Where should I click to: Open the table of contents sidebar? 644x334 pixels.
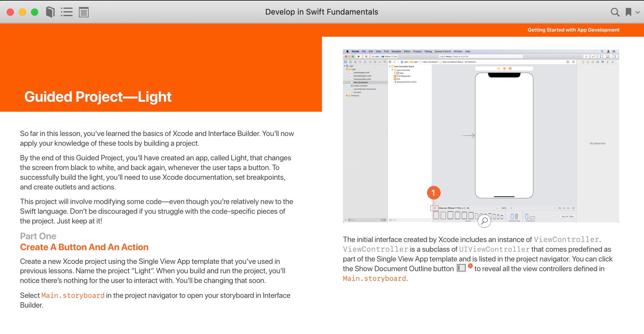67,12
